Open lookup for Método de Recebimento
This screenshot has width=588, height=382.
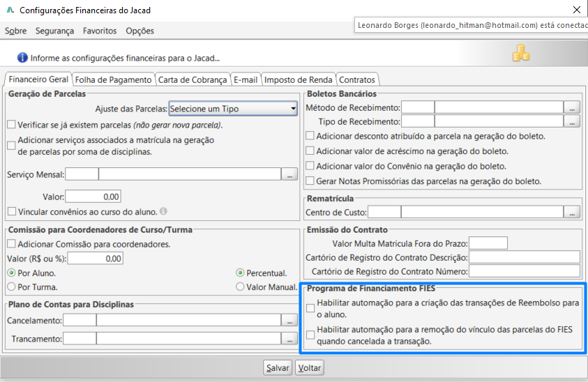tap(572, 107)
